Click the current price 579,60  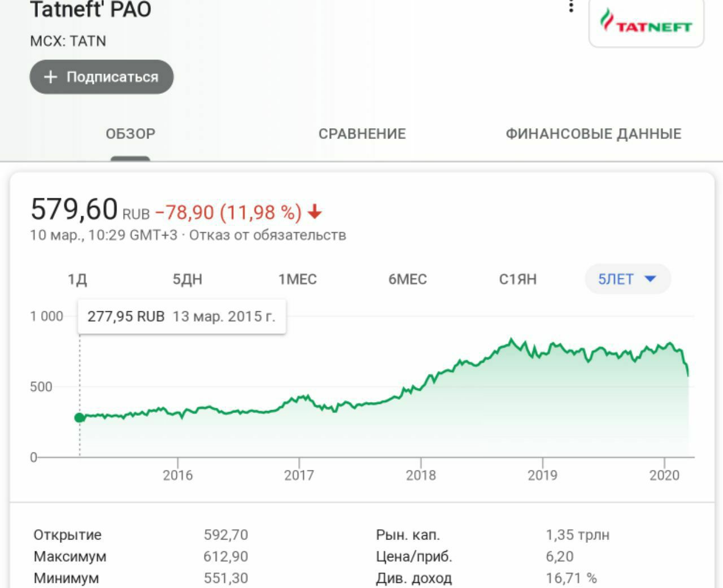click(x=74, y=209)
